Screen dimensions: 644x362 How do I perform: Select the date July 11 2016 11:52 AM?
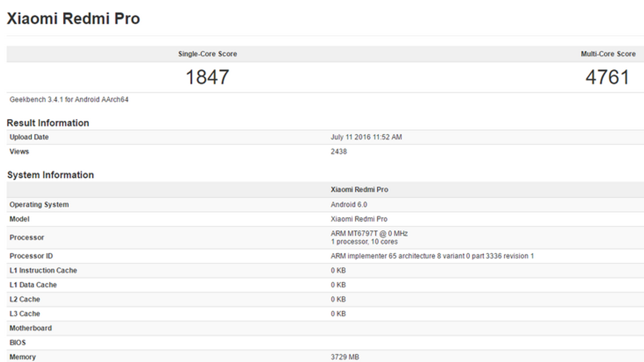pos(366,137)
